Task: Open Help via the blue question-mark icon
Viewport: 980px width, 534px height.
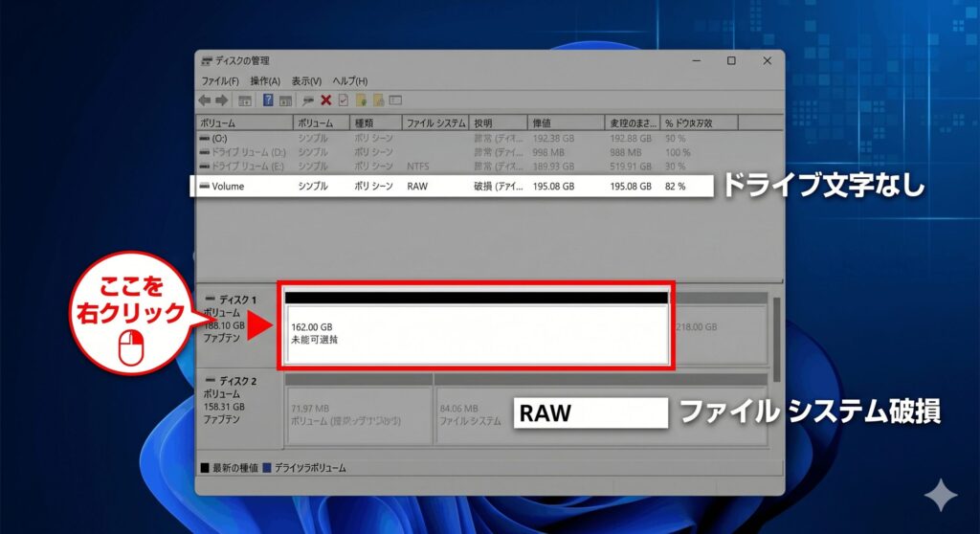Action: [x=268, y=100]
